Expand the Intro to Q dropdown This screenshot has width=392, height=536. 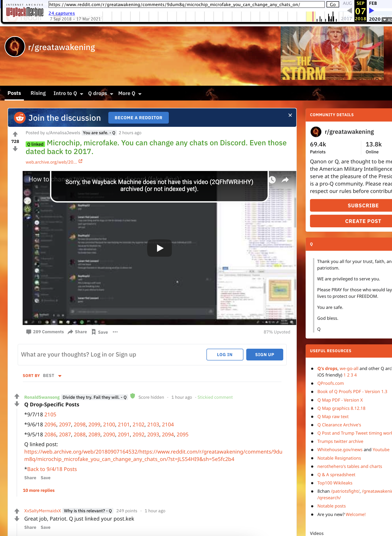(x=68, y=94)
